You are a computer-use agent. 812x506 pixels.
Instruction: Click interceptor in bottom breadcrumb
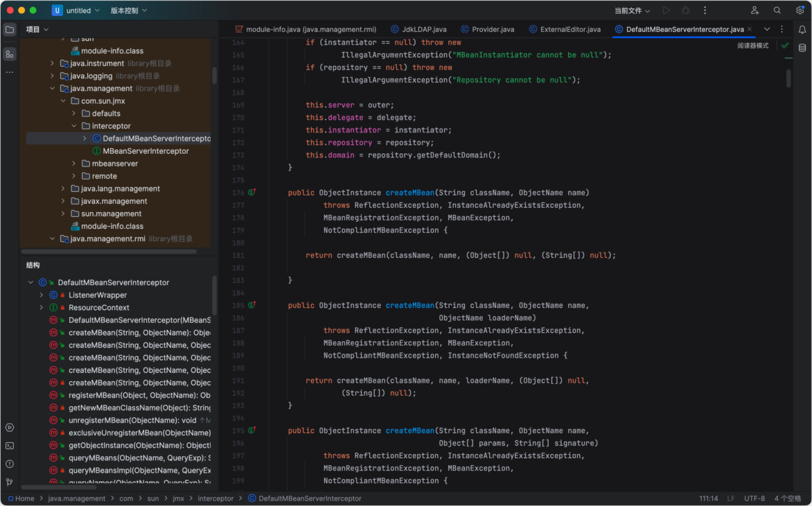click(x=215, y=498)
